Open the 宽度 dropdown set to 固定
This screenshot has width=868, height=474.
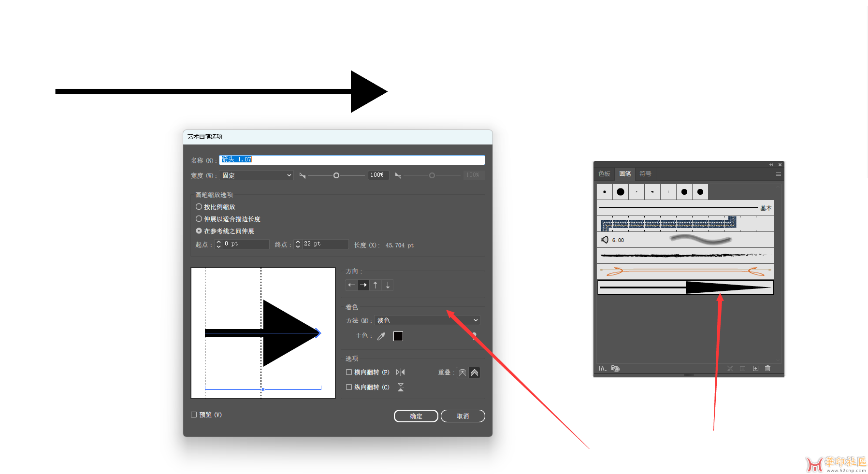coord(256,175)
